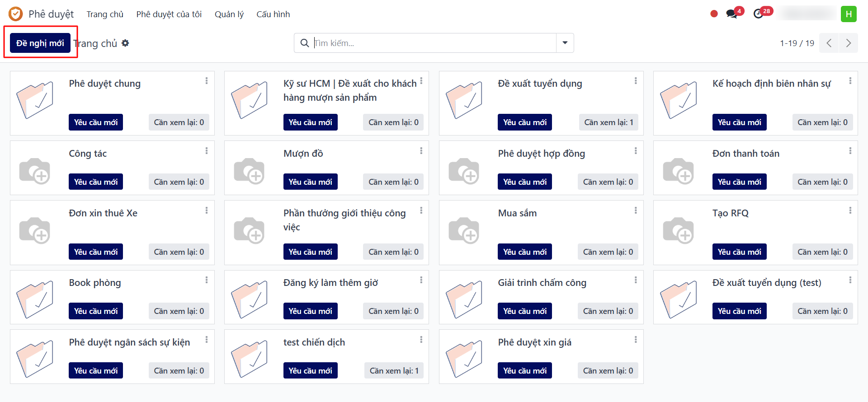Image resolution: width=868 pixels, height=402 pixels.
Task: Click the red recording status dot
Action: [x=714, y=14]
